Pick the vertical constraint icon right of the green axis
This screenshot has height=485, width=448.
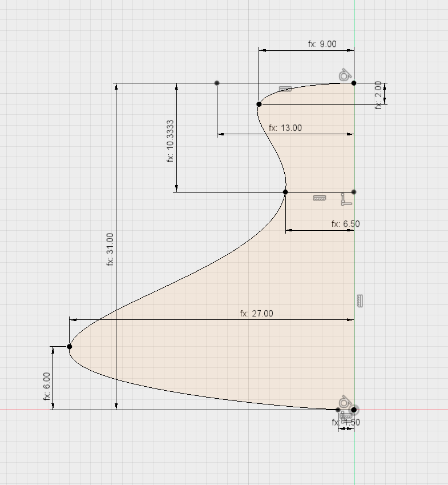click(360, 301)
